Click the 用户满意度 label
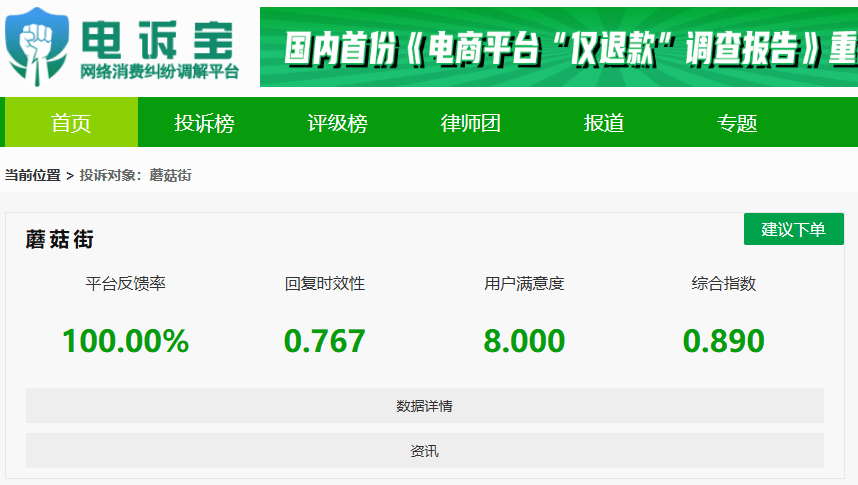This screenshot has height=485, width=858. (x=524, y=284)
